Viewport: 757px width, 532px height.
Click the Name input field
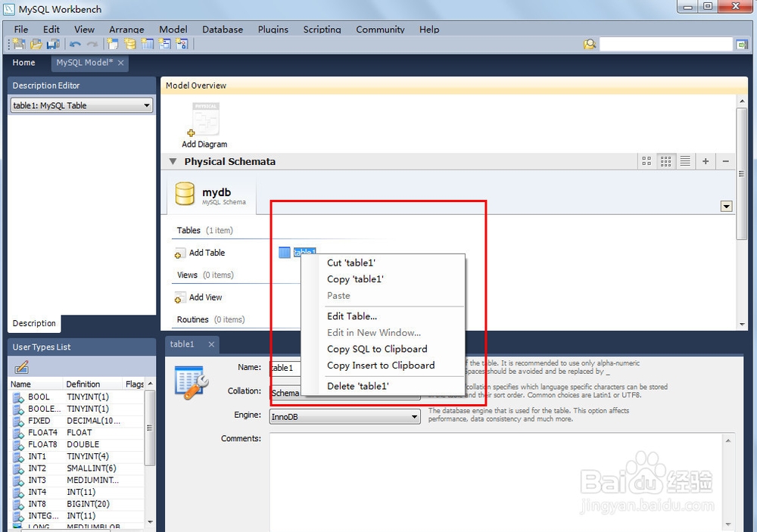pos(285,368)
